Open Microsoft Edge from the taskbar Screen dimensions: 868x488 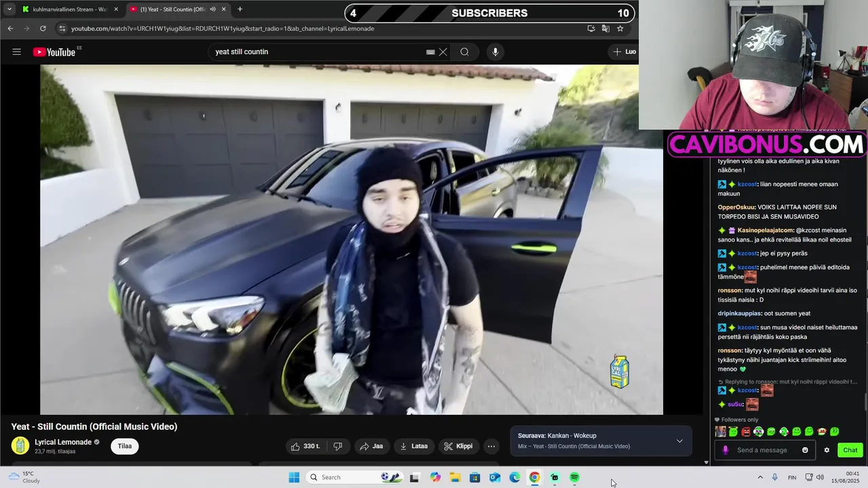(x=515, y=477)
